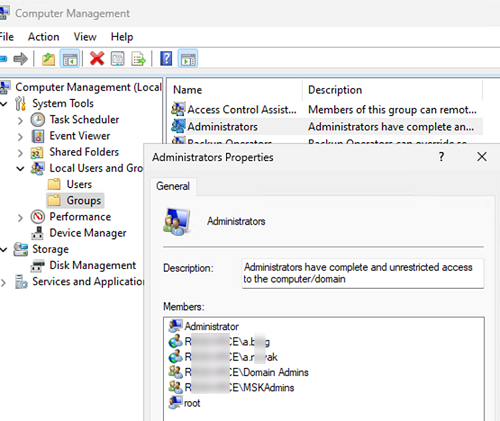Click the Event Viewer icon
The height and width of the screenshot is (421, 500).
click(x=38, y=136)
